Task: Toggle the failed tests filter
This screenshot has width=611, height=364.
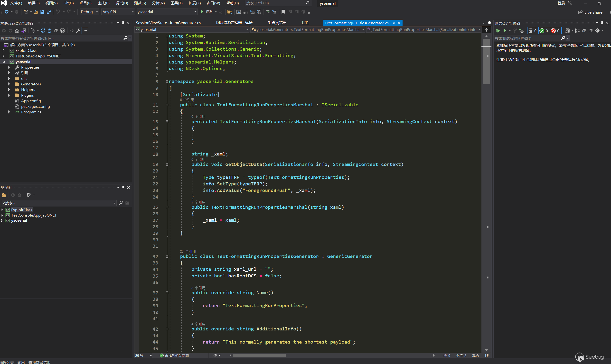Action: point(555,31)
